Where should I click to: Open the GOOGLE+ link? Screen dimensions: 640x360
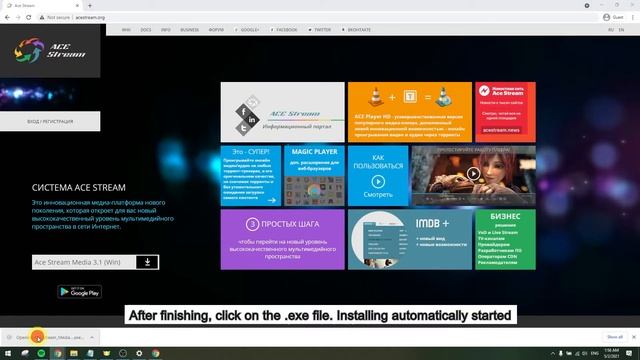(247, 30)
